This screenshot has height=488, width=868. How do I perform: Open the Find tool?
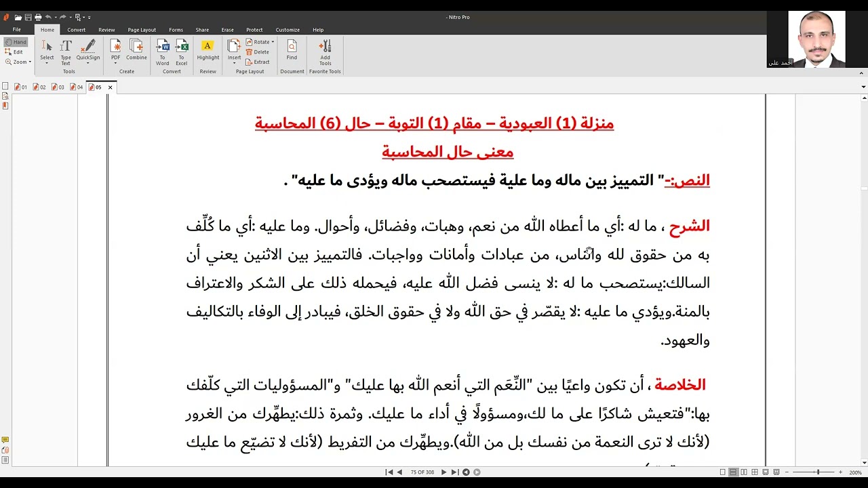(292, 49)
